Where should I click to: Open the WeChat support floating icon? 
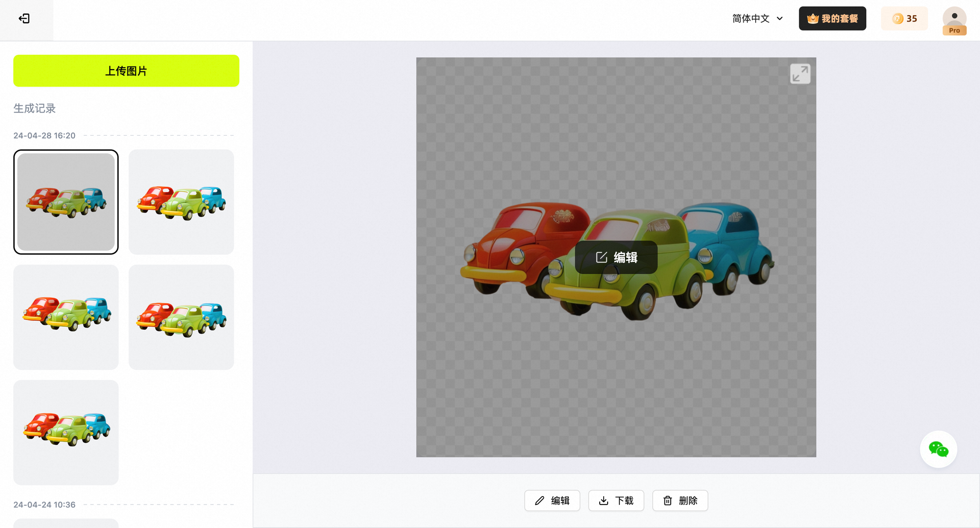click(x=938, y=449)
